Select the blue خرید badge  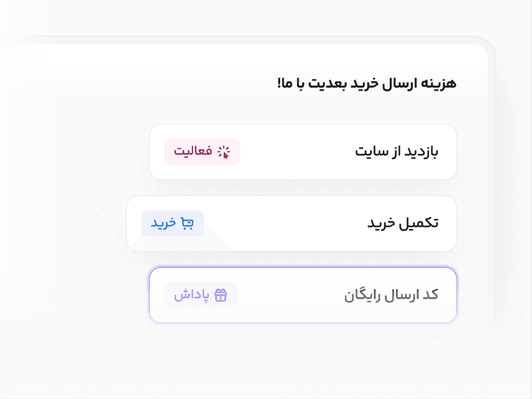(172, 223)
